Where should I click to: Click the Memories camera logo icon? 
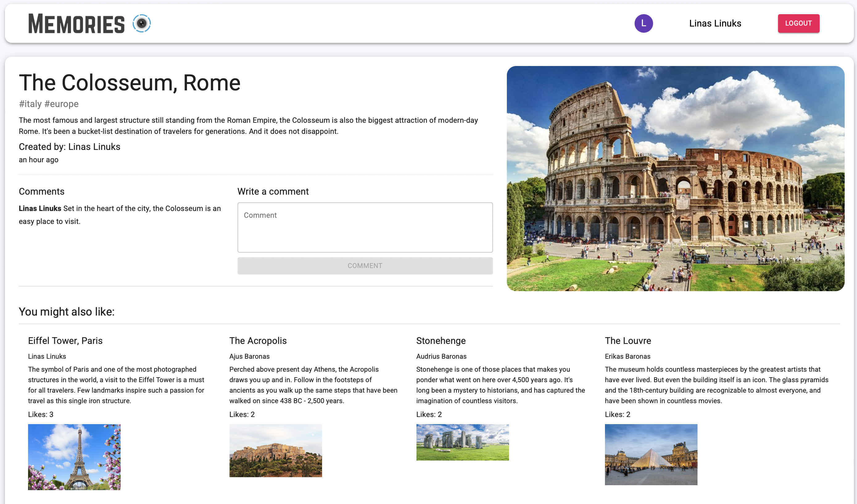tap(142, 23)
